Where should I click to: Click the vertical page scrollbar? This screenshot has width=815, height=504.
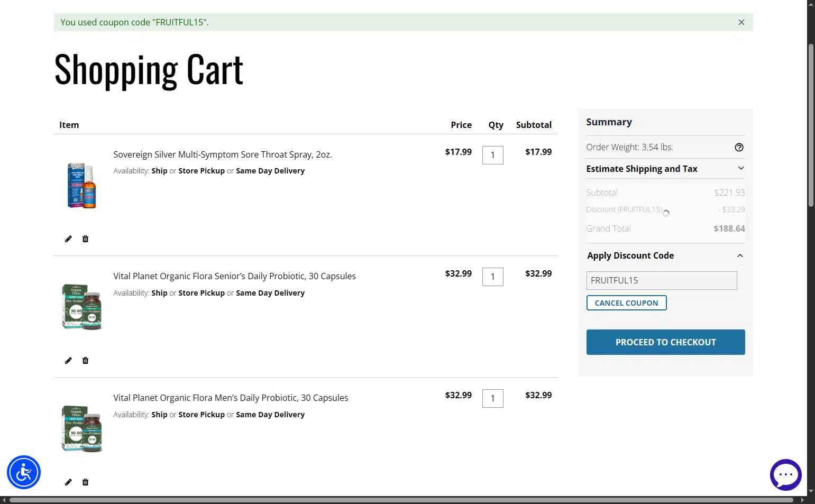click(811, 126)
